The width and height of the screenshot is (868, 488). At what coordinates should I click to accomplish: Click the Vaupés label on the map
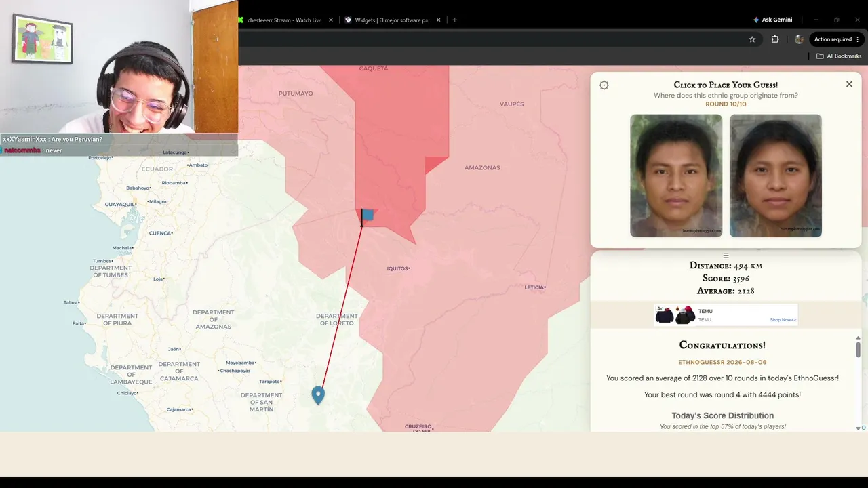point(512,104)
